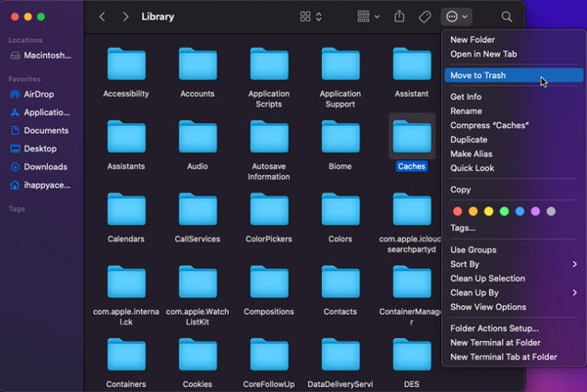This screenshot has height=392, width=587.
Task: Open Folder Actions Setup...
Action: pyautogui.click(x=514, y=328)
